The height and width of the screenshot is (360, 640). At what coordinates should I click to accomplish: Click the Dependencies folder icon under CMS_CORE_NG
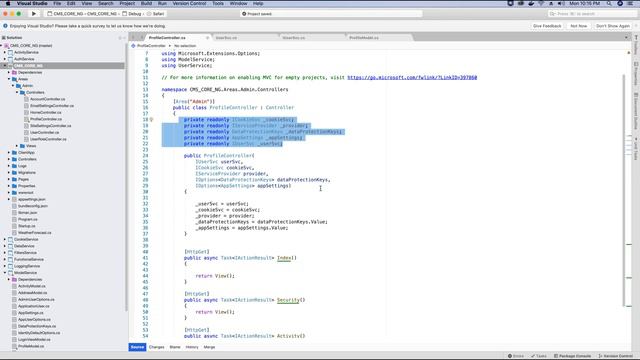(x=14, y=72)
